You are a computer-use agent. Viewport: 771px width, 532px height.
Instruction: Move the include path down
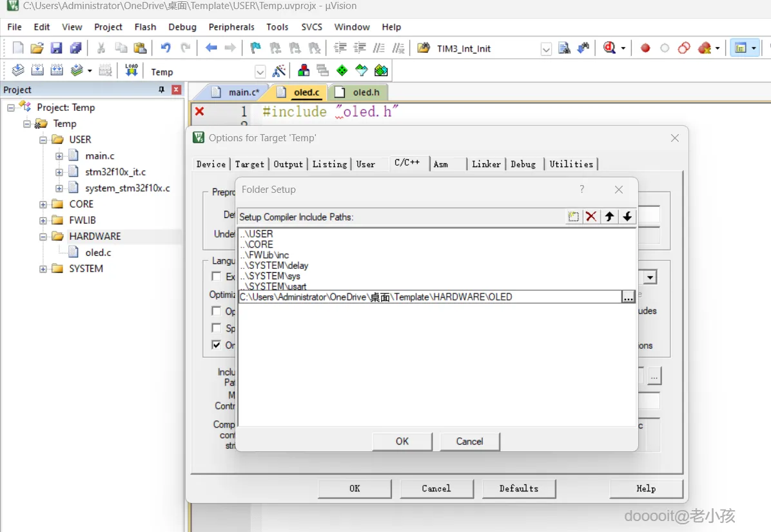tap(627, 217)
